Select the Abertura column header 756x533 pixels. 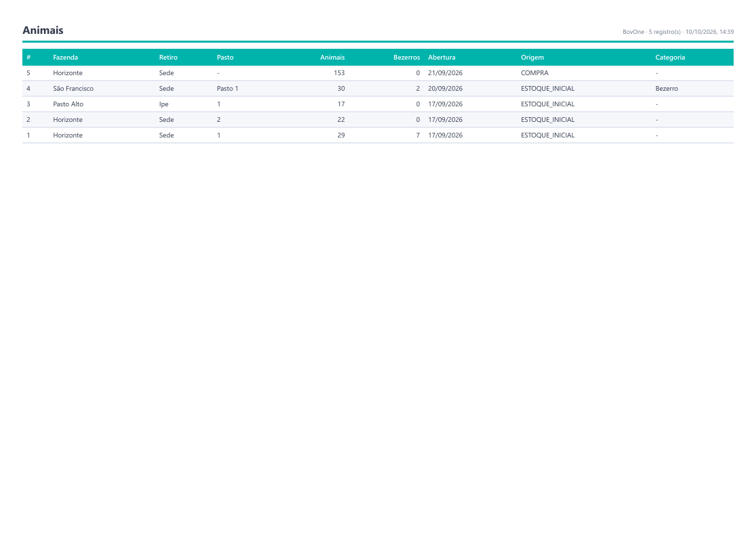pos(442,58)
